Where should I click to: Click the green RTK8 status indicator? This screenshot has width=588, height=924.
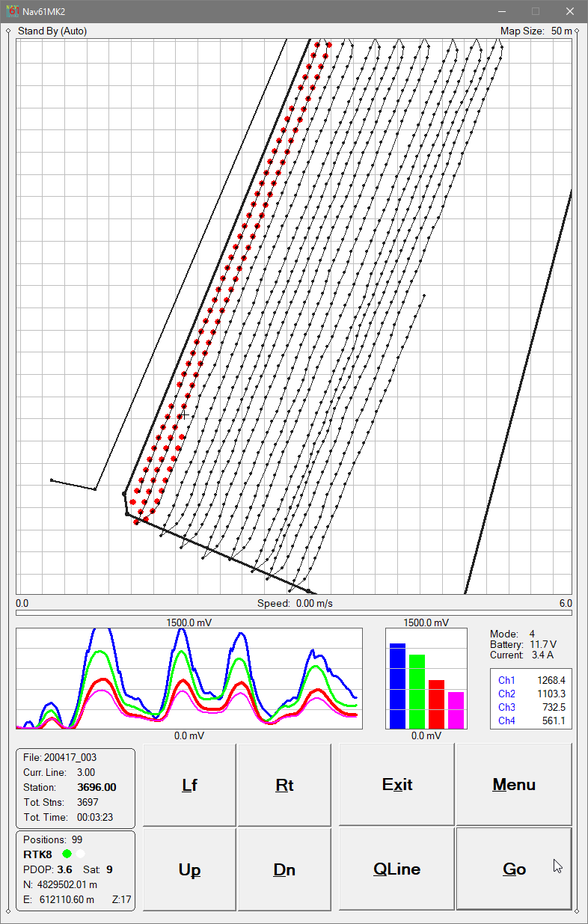point(67,854)
